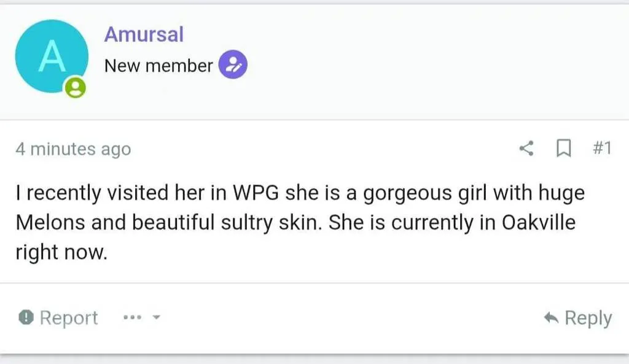Bookmark this post with the bookmark icon
The height and width of the screenshot is (364, 629).
point(563,149)
